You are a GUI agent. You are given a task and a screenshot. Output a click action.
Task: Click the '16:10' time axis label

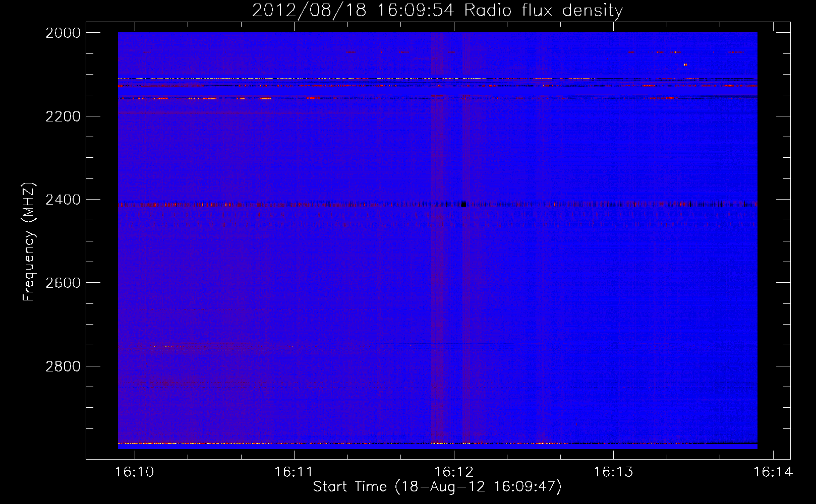click(x=134, y=472)
